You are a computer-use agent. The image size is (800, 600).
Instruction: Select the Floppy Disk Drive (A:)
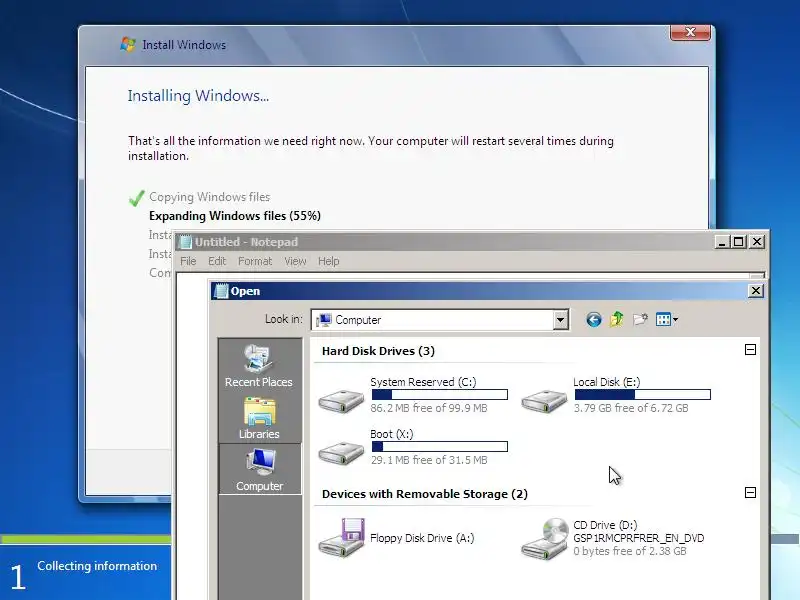point(397,538)
